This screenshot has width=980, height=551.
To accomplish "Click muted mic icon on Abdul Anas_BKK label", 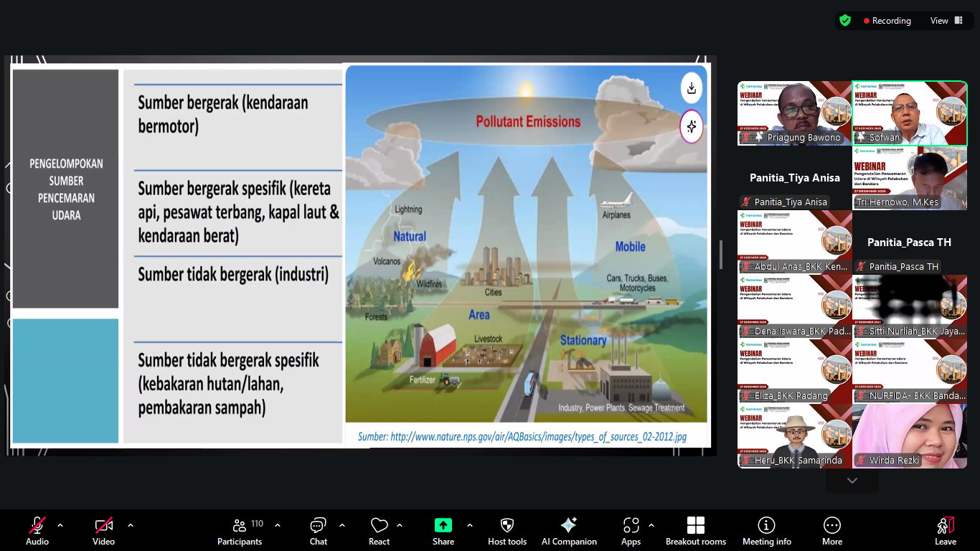I will point(746,267).
